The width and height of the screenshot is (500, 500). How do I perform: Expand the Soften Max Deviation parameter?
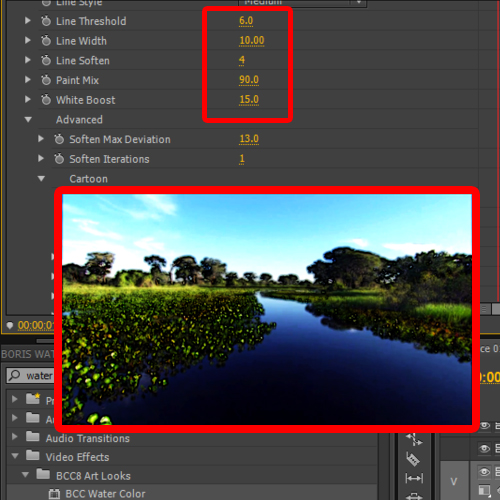(41, 139)
